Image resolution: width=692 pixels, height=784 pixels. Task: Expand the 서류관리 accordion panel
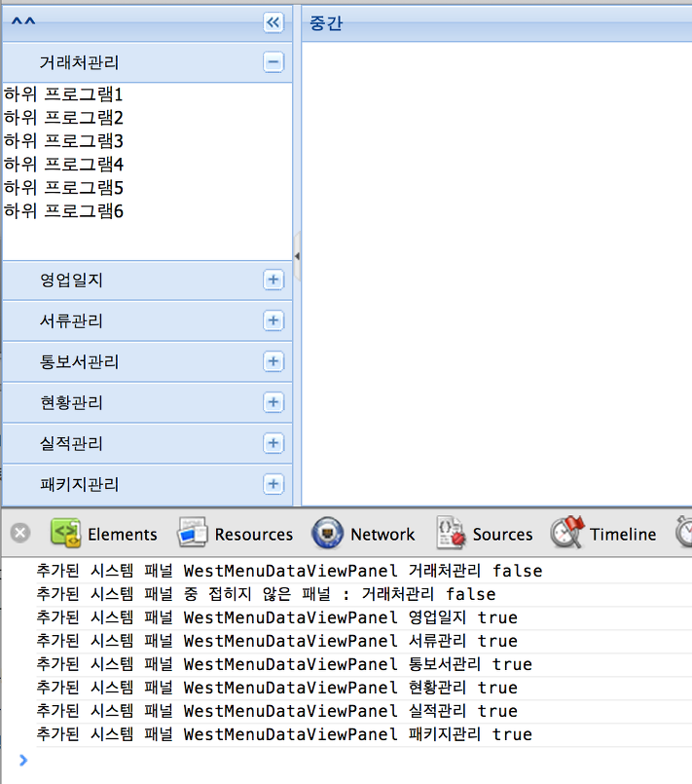[x=273, y=320]
